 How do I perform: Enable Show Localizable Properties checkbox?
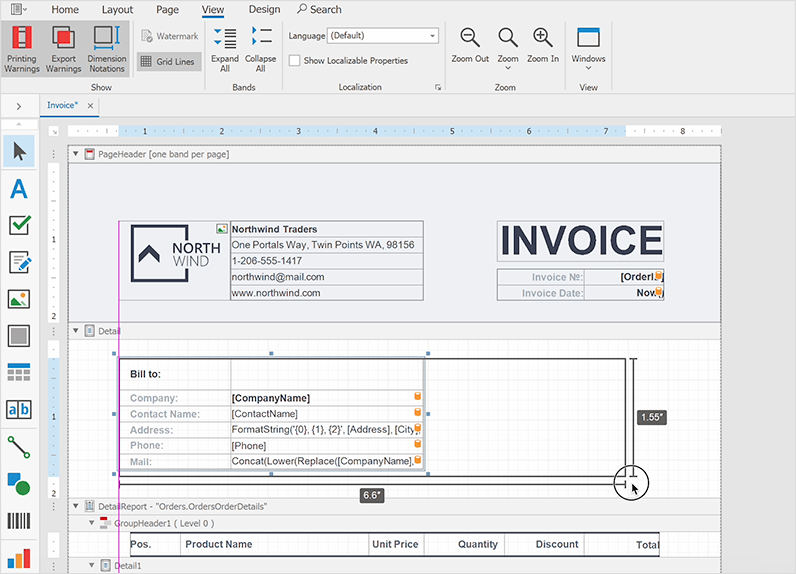point(295,61)
